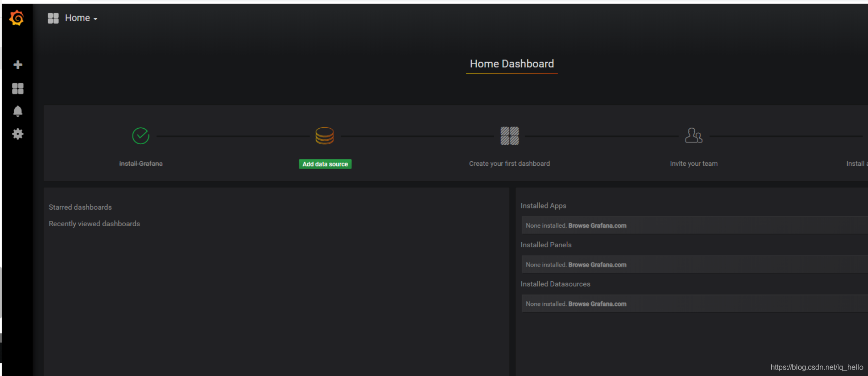
Task: Open the Dashboards grid icon in sidebar
Action: click(18, 88)
